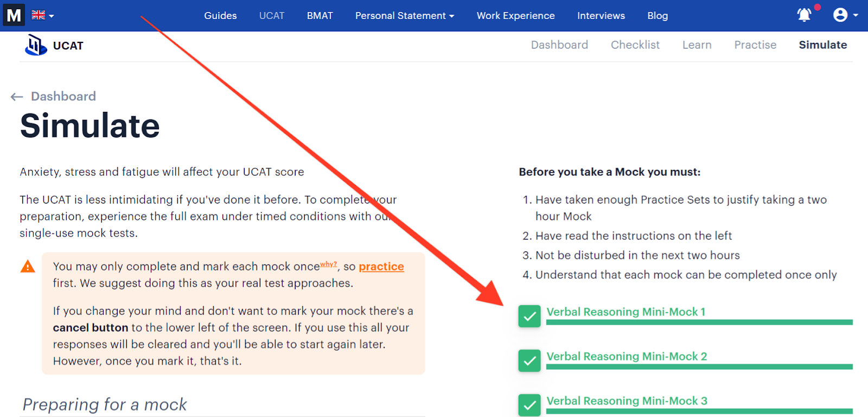Click the bold 'cancel button' text
The height and width of the screenshot is (417, 868).
tap(91, 327)
